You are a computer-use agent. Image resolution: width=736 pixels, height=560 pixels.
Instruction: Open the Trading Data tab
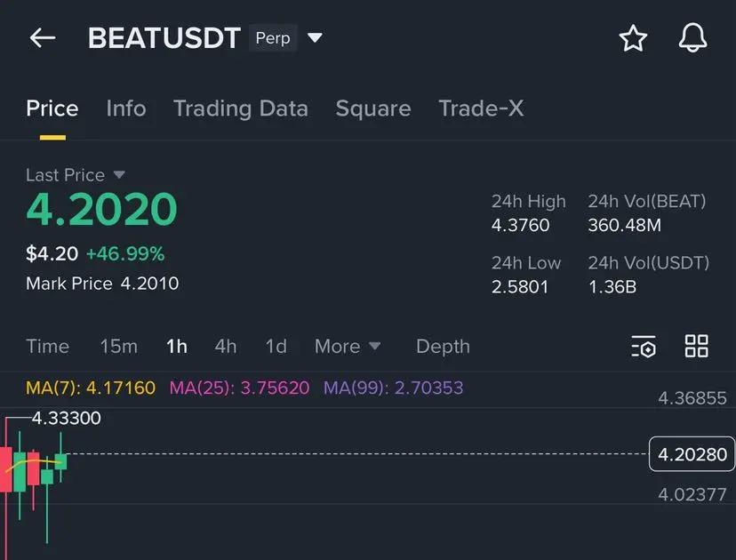240,108
